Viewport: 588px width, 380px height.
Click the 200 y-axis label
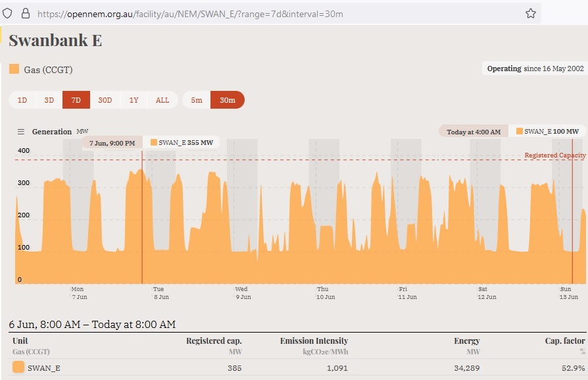pyautogui.click(x=24, y=215)
